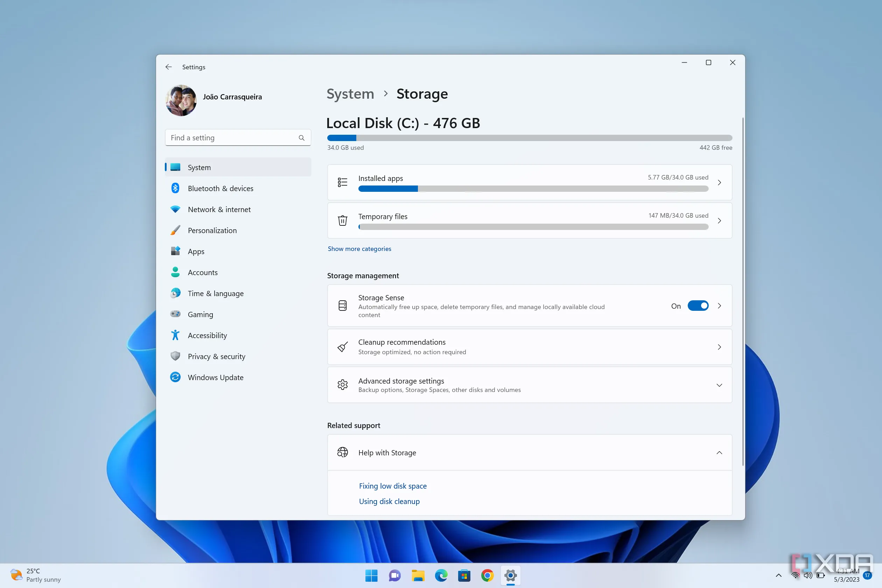Click the Temporary files trash icon

pos(342,220)
